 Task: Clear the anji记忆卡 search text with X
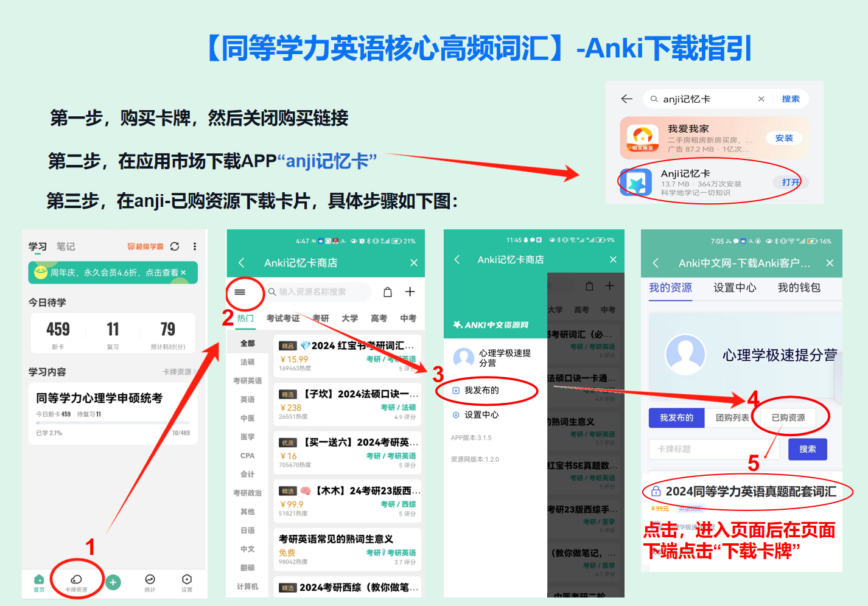coord(761,99)
